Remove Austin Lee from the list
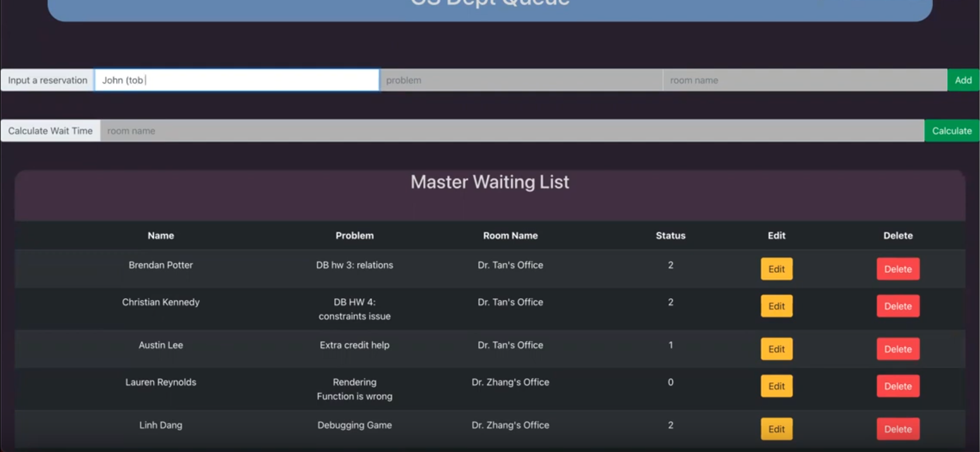Screen dimensions: 980x452 pyautogui.click(x=898, y=349)
